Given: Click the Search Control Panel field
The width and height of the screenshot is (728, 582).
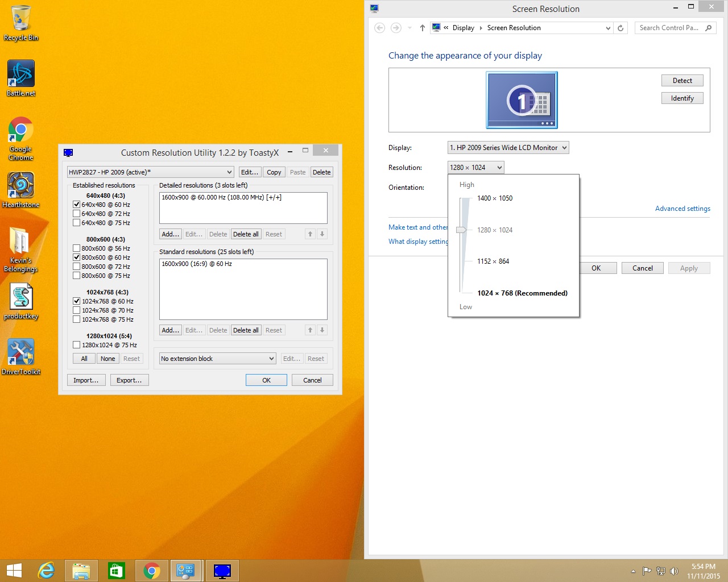Looking at the screenshot, I should 669,28.
